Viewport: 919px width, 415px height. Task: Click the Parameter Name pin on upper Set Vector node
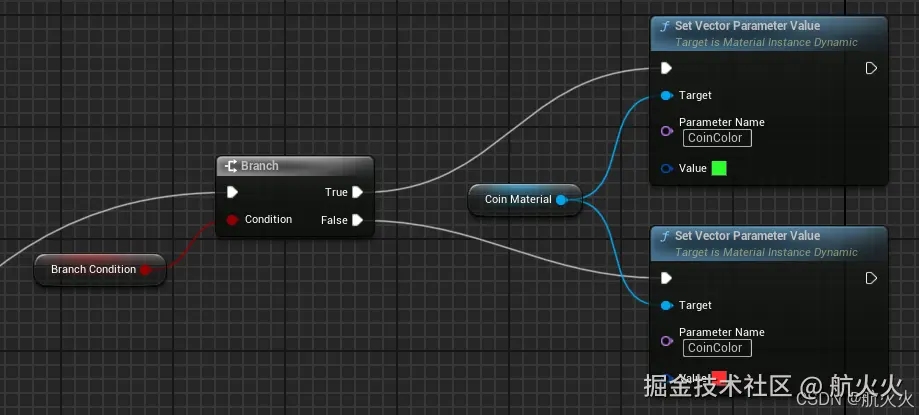click(x=666, y=131)
